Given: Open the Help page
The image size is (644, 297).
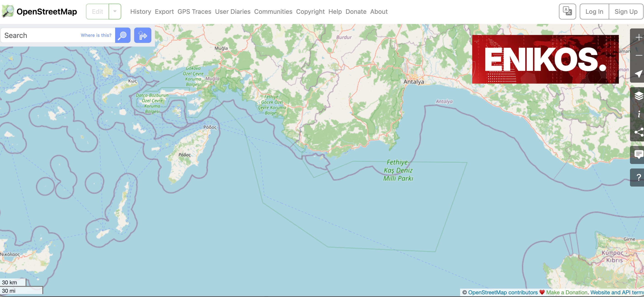Looking at the screenshot, I should [x=335, y=12].
